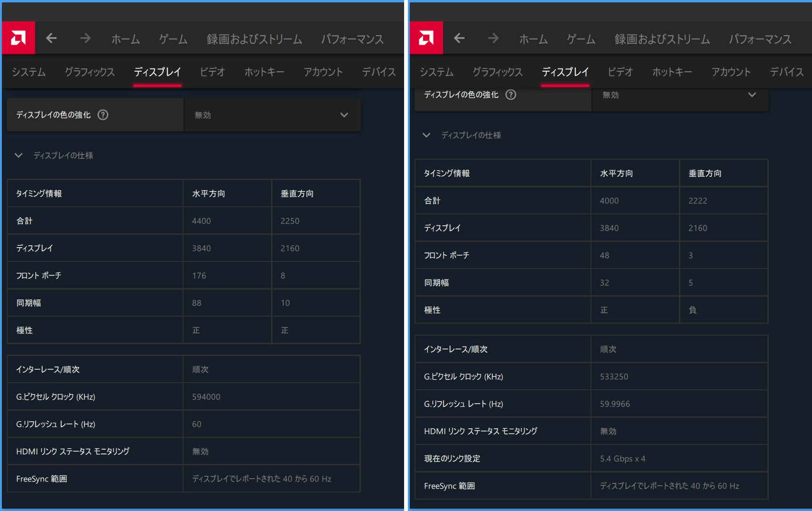This screenshot has width=812, height=511.
Task: Click the AMD logo in right window
Action: pyautogui.click(x=426, y=38)
